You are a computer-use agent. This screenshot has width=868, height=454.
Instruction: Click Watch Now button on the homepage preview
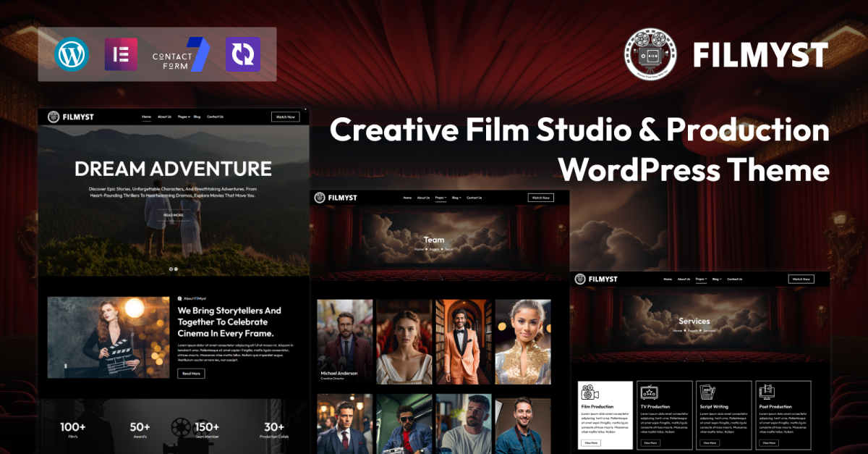(285, 117)
